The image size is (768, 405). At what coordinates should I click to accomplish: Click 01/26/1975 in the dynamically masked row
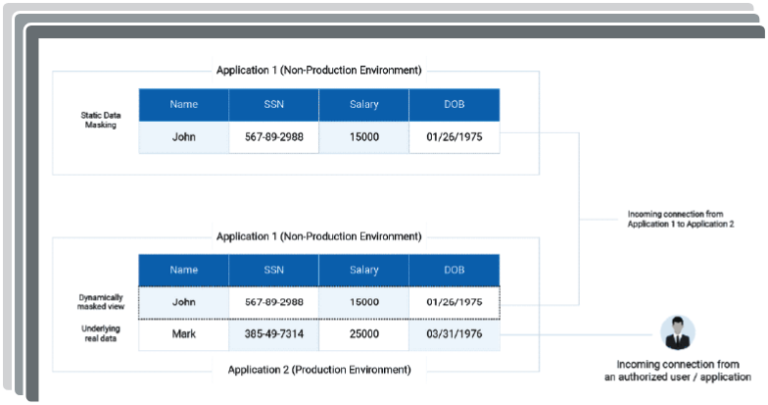[453, 302]
